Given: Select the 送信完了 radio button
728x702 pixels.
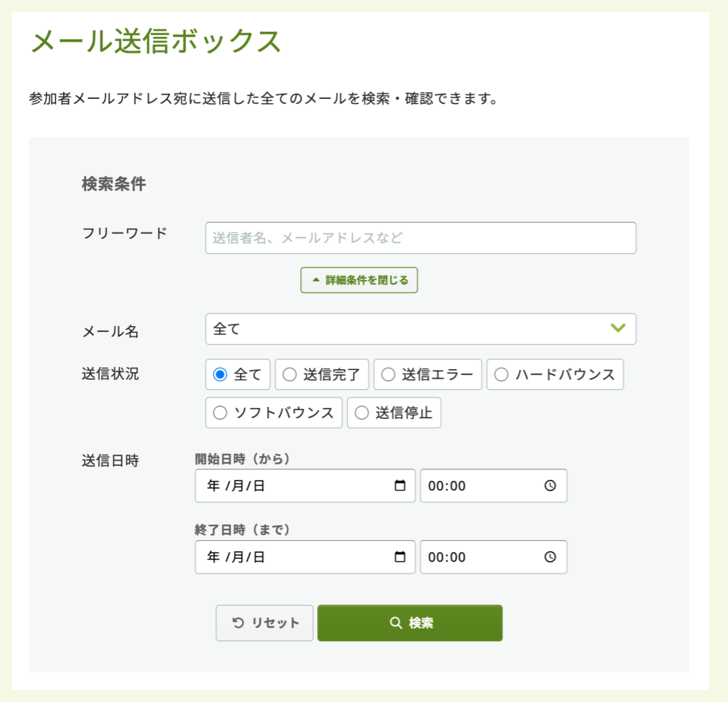Looking at the screenshot, I should [289, 374].
